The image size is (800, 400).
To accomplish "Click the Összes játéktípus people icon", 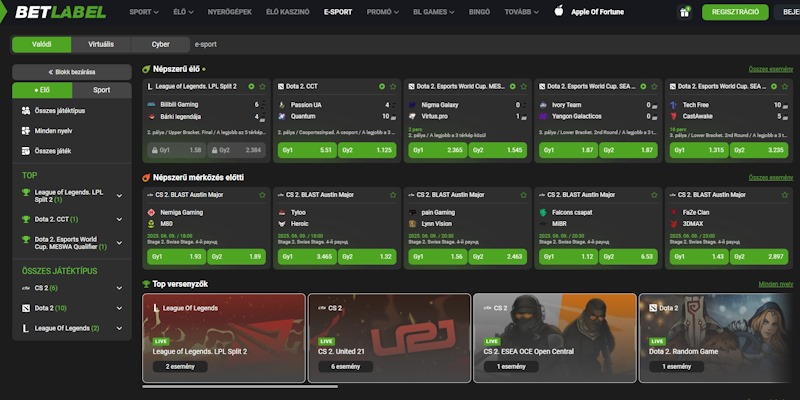I will (26, 111).
